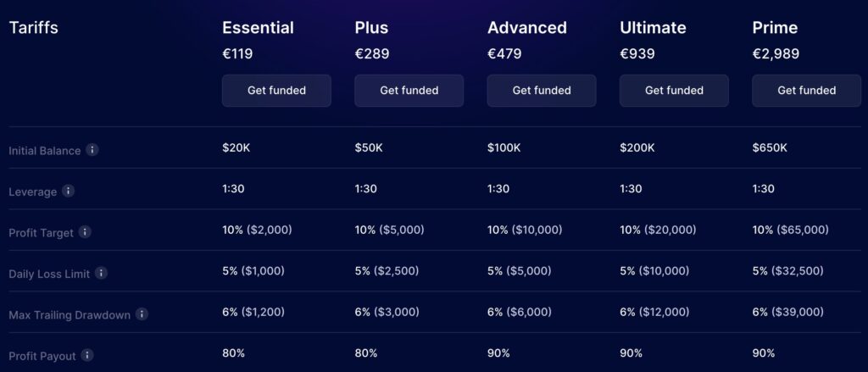
Task: Click the €479 Advanced price
Action: [504, 54]
